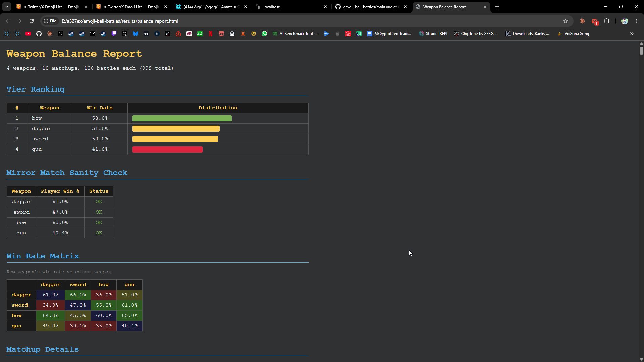
Task: Expand the tab search dropdown arrow
Action: [7, 7]
